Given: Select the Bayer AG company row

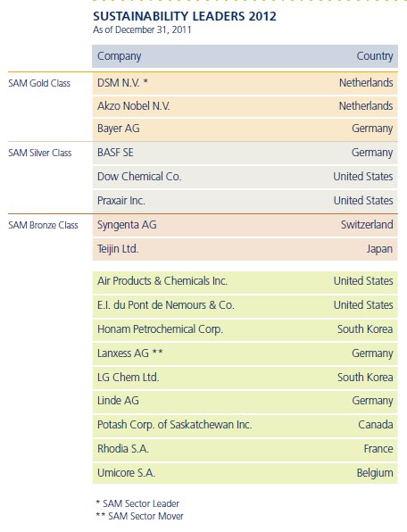Looking at the screenshot, I should click(x=245, y=129).
